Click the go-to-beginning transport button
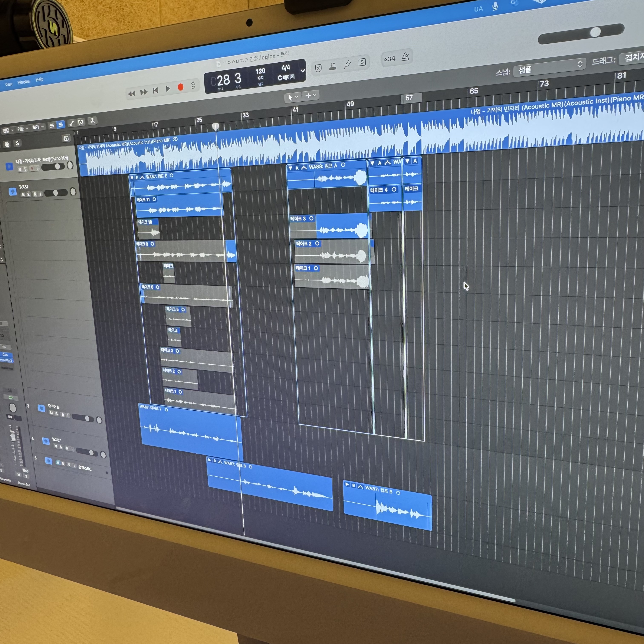 coord(155,90)
